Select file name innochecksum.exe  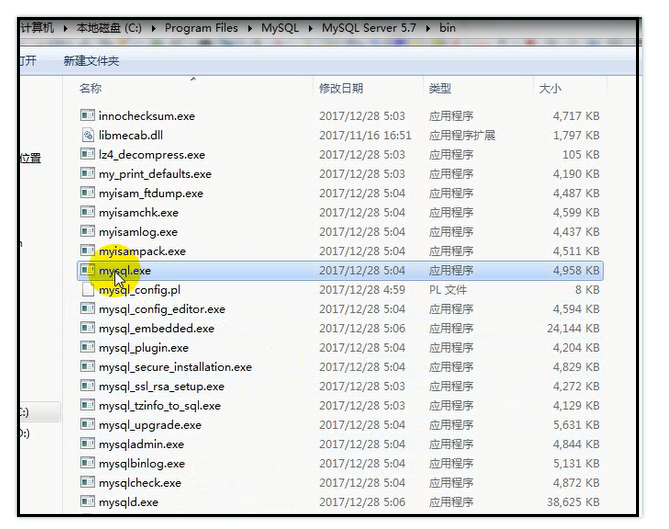(147, 116)
